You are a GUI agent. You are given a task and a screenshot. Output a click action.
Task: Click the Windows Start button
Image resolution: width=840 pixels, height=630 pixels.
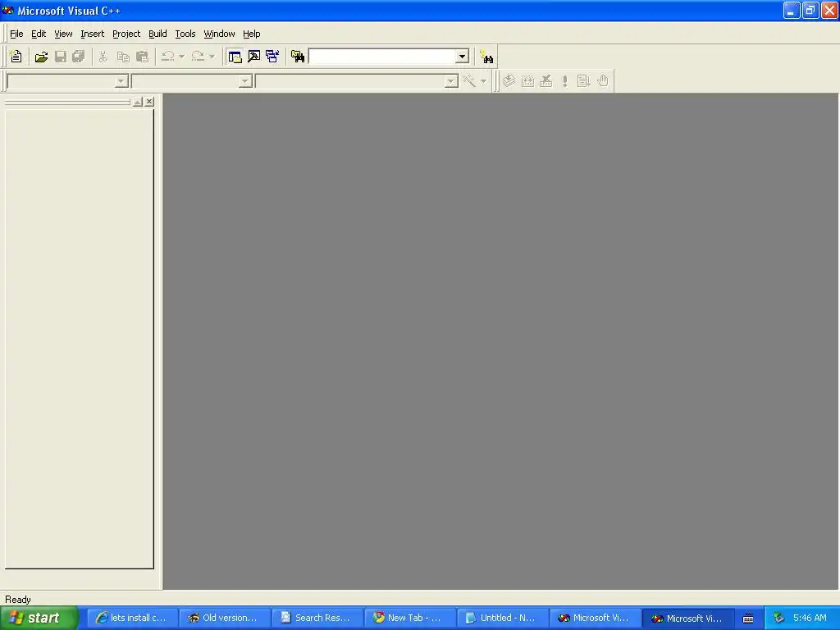(x=39, y=618)
